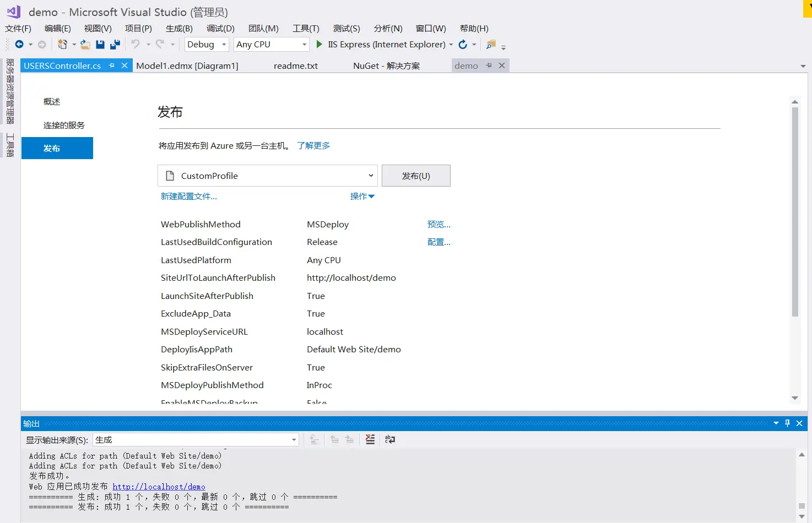Open the 帮助(H) menu
Image resolution: width=812 pixels, height=523 pixels.
[474, 29]
